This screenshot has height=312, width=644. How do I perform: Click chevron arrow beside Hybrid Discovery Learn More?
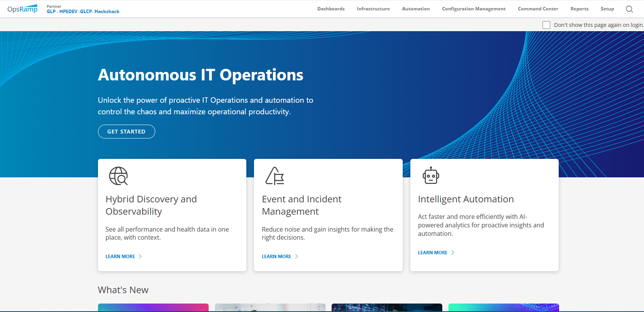[140, 256]
